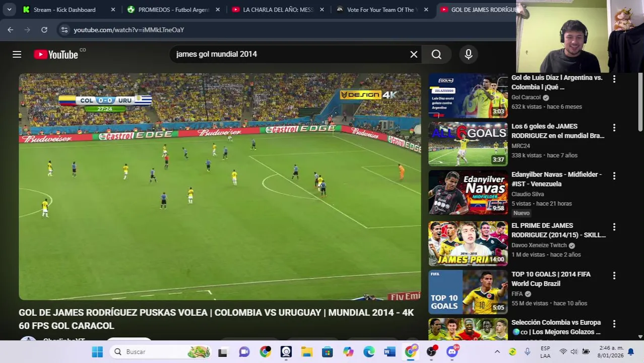The image size is (644, 363).
Task: Click the volume speaker icon in the tray
Action: click(x=574, y=352)
